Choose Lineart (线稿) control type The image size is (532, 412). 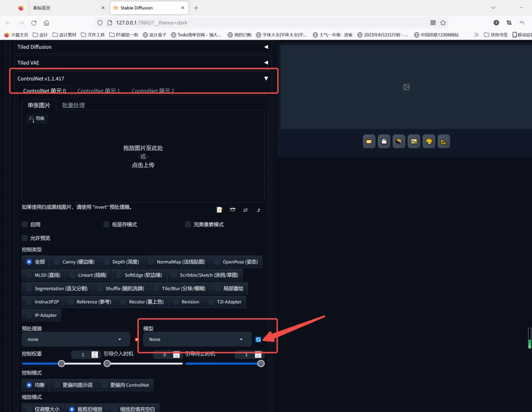[x=88, y=275]
